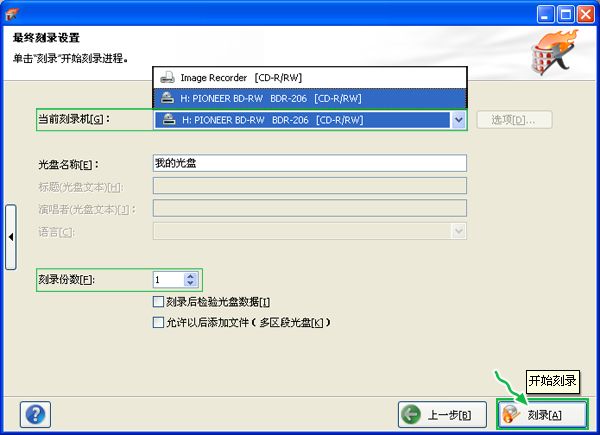Image resolution: width=600 pixels, height=435 pixels.
Task: Click the 光盘名称 disc name input field
Action: [x=310, y=163]
